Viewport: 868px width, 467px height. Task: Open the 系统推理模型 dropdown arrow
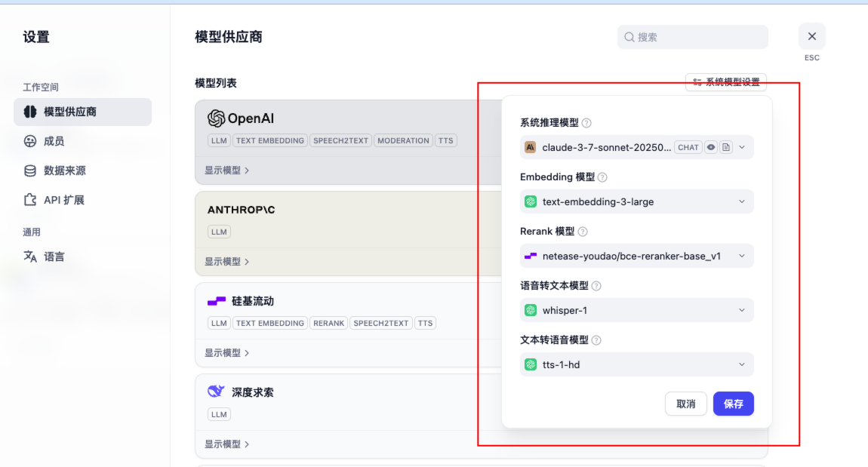coord(742,147)
